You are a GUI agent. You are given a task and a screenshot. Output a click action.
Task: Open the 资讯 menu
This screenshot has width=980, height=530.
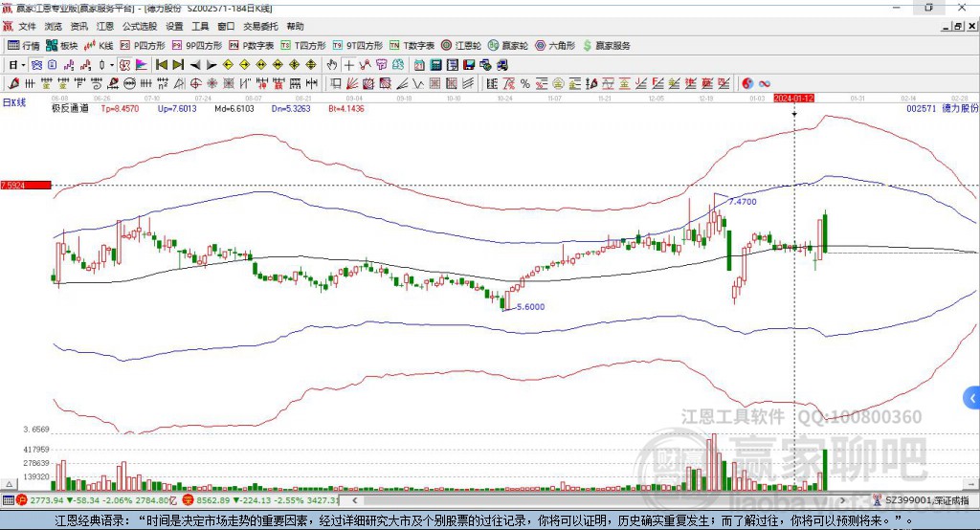click(78, 26)
